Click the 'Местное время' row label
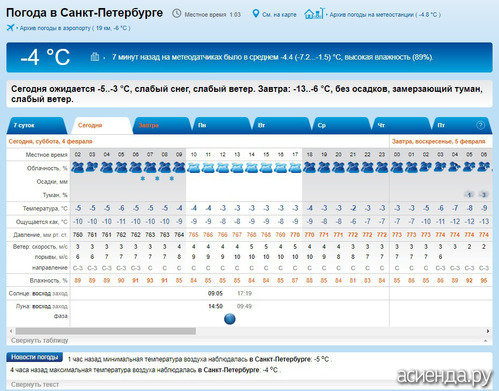This screenshot has width=499, height=391. [47, 155]
